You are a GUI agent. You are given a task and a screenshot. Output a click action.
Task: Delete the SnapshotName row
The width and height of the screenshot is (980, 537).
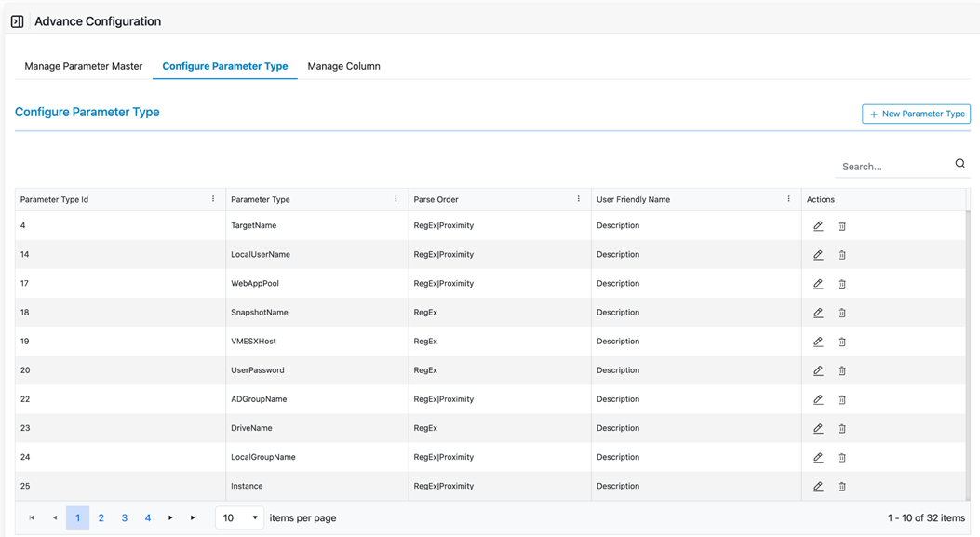pyautogui.click(x=841, y=313)
